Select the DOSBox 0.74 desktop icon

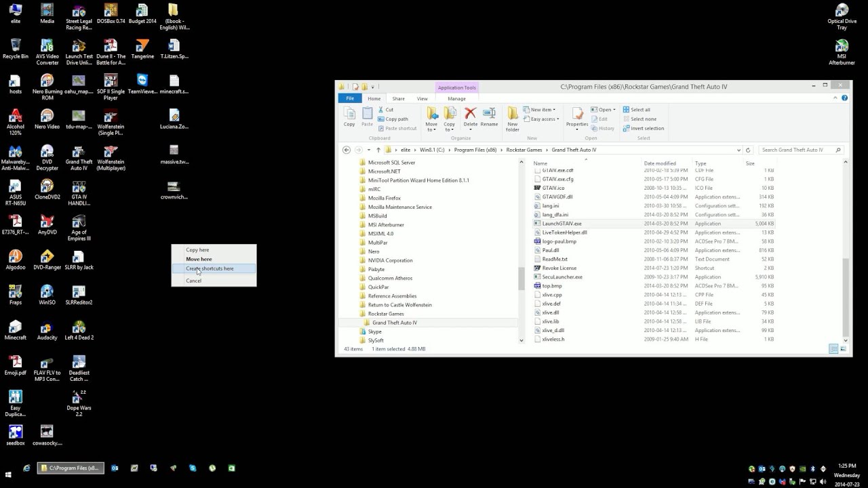click(x=111, y=14)
